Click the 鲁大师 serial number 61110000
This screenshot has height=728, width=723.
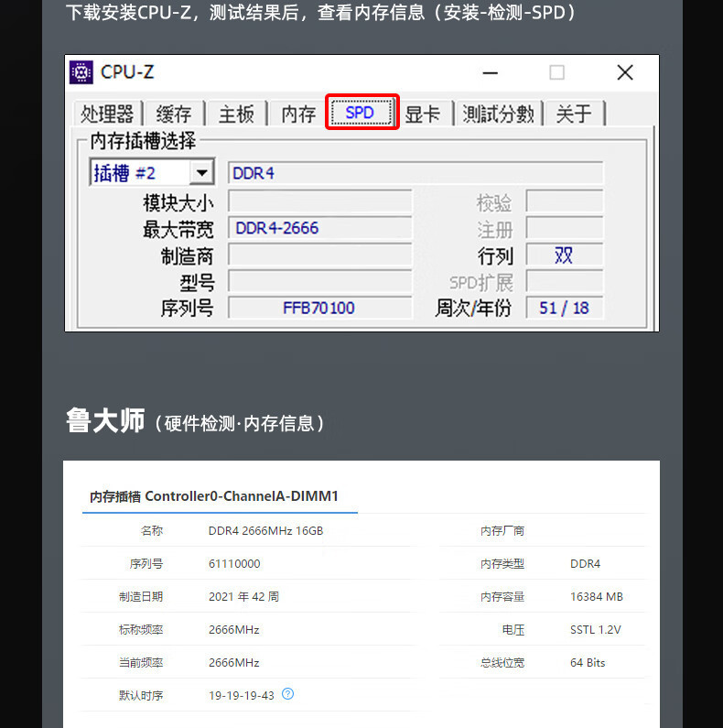coord(234,564)
